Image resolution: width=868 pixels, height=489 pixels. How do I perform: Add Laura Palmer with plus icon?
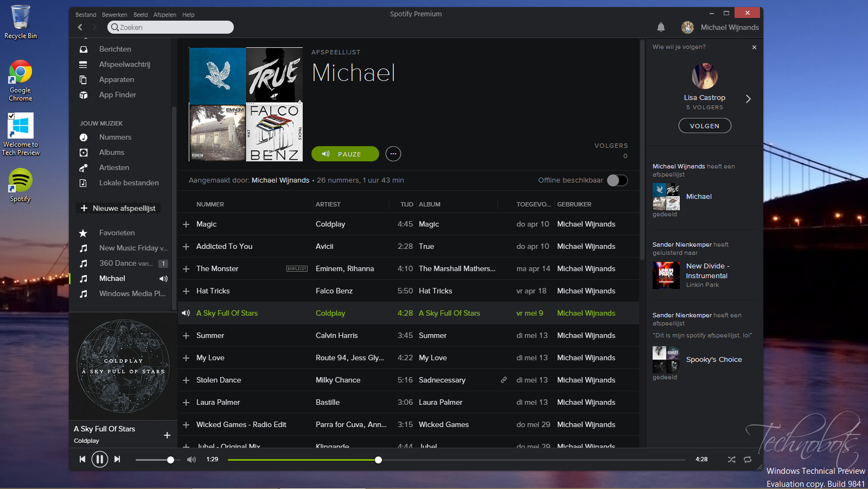pyautogui.click(x=186, y=402)
